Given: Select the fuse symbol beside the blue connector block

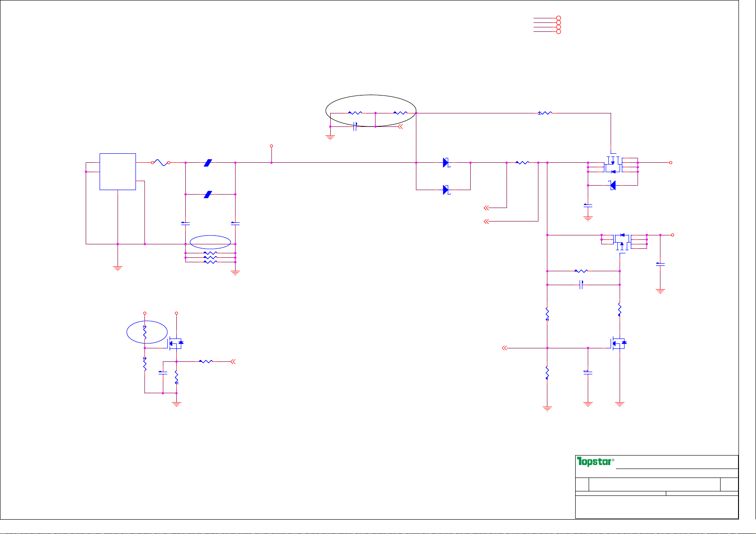Looking at the screenshot, I should (x=161, y=163).
